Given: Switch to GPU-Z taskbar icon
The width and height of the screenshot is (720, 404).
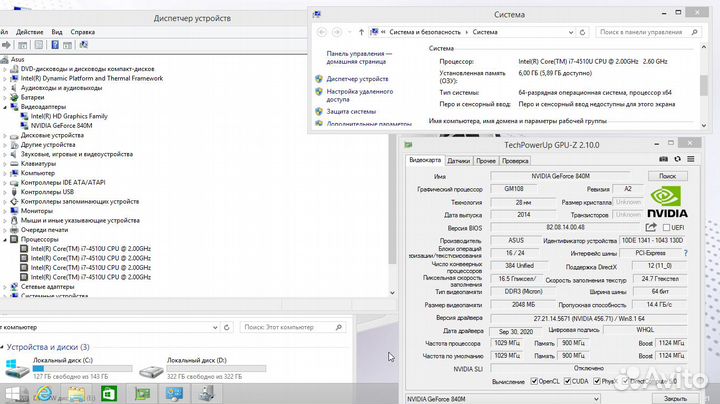Looking at the screenshot, I should coord(142,394).
